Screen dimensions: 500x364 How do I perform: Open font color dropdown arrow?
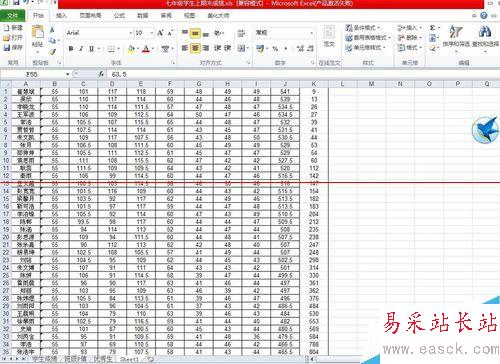point(153,49)
